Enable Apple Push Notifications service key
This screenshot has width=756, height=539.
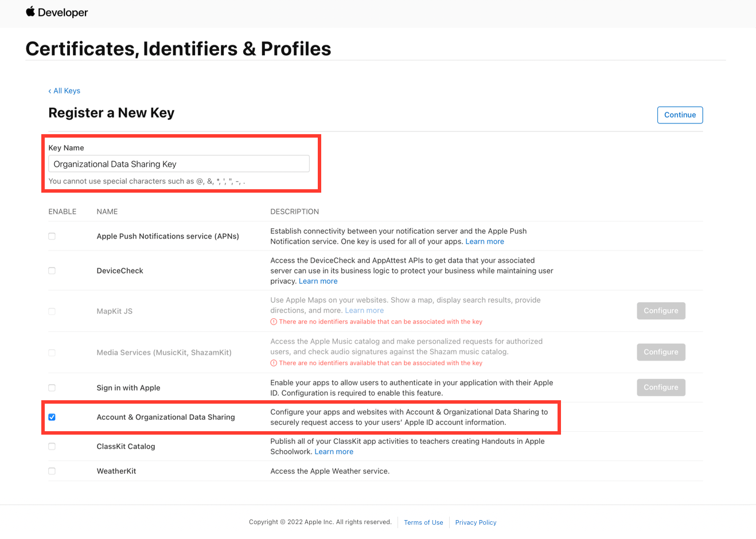coord(52,236)
